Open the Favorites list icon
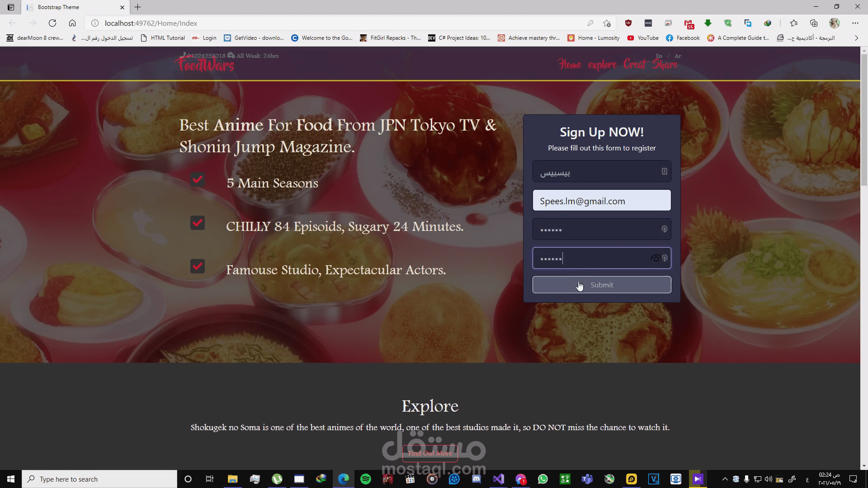868x488 pixels. (794, 23)
